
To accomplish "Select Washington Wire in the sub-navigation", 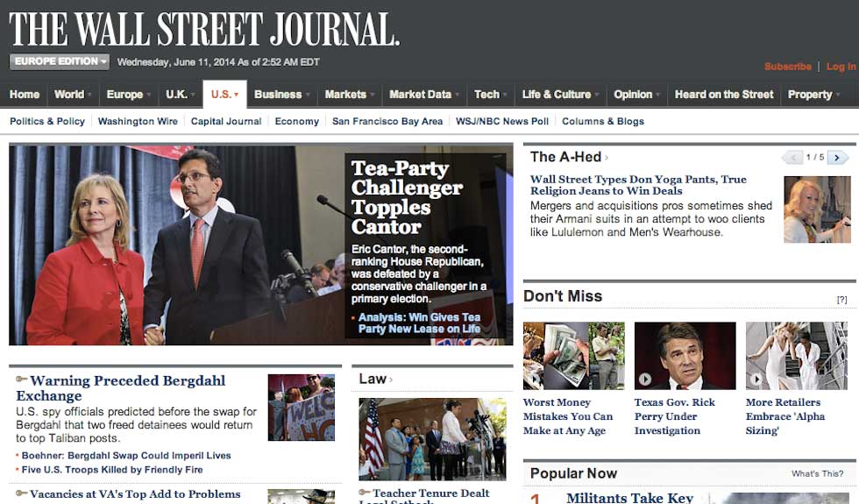I will coord(138,122).
